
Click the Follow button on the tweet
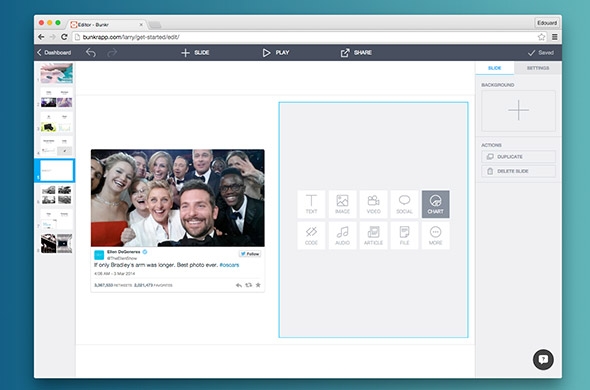[x=250, y=254]
